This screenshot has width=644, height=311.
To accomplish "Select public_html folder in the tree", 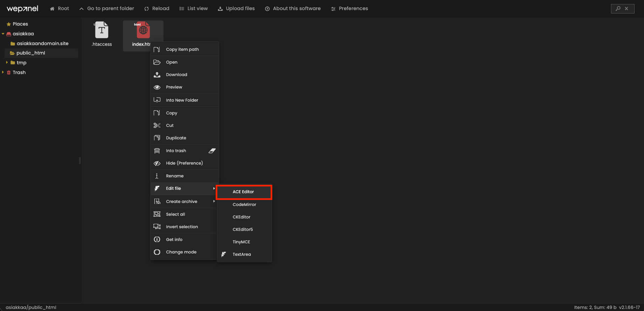I will coord(31,53).
